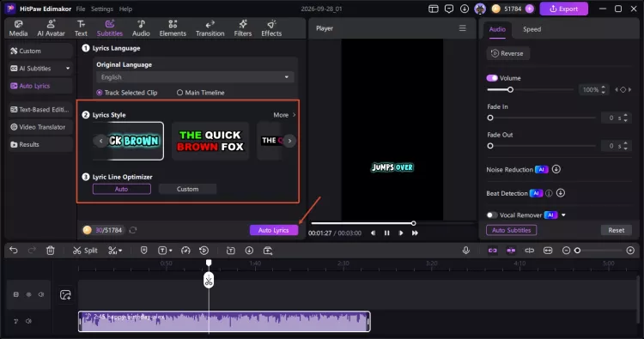Toggle the Volume switch
This screenshot has width=644, height=339.
[x=492, y=78]
